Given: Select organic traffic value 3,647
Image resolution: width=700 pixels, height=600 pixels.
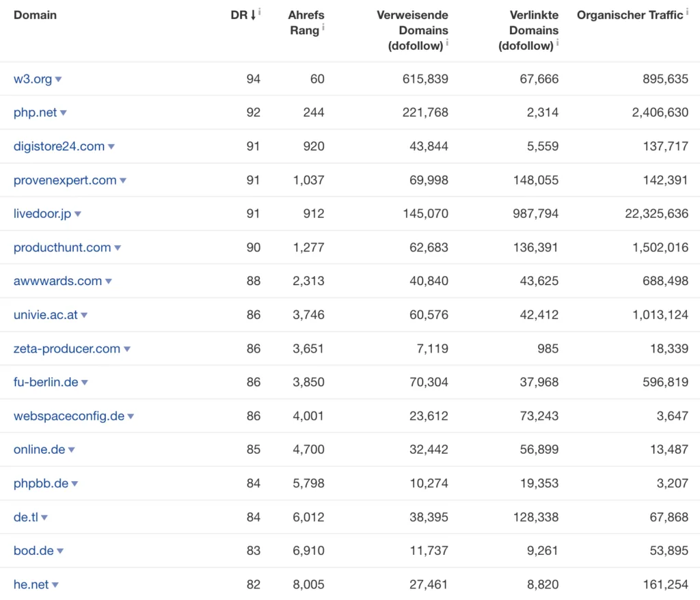Looking at the screenshot, I should coord(672,416).
